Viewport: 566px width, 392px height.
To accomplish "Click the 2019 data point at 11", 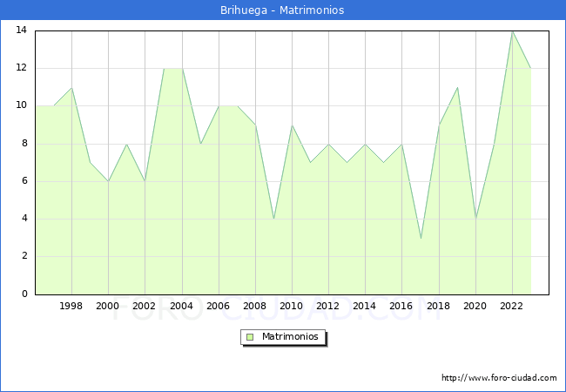I will click(457, 88).
